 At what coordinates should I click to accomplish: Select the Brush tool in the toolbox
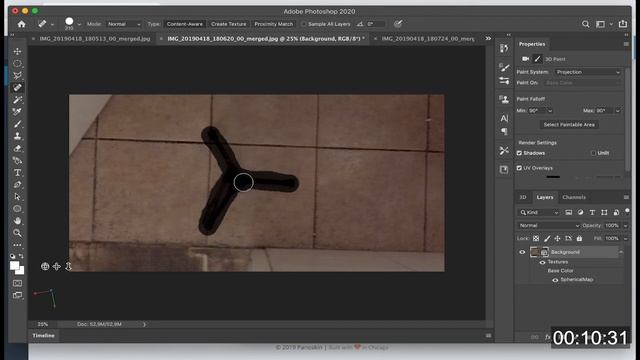point(17,124)
